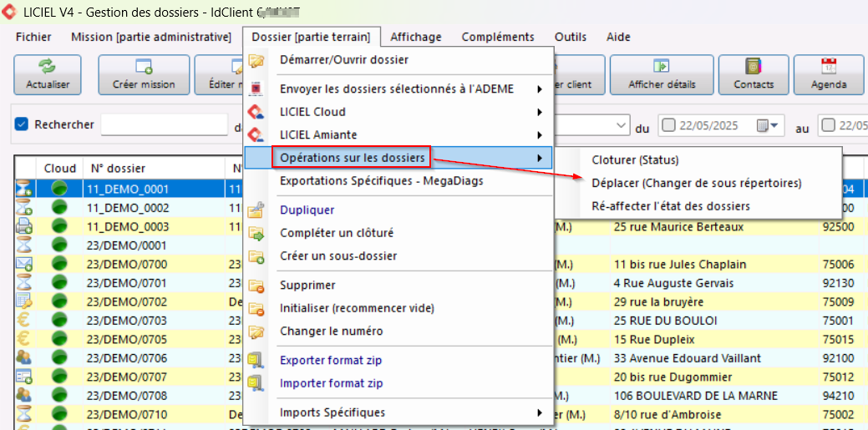Screen dimensions: 868x430
Task: Open the Affichage menu
Action: pyautogui.click(x=415, y=37)
